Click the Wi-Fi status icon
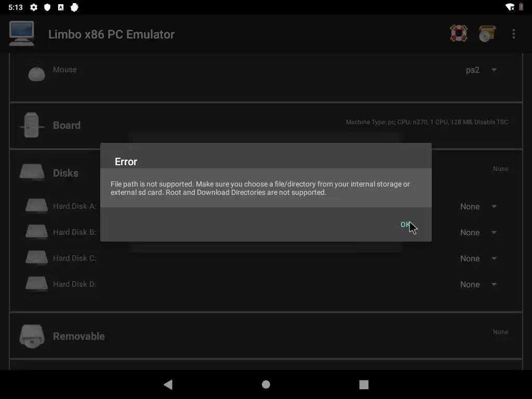Viewport: 532px width, 399px height. (x=510, y=7)
